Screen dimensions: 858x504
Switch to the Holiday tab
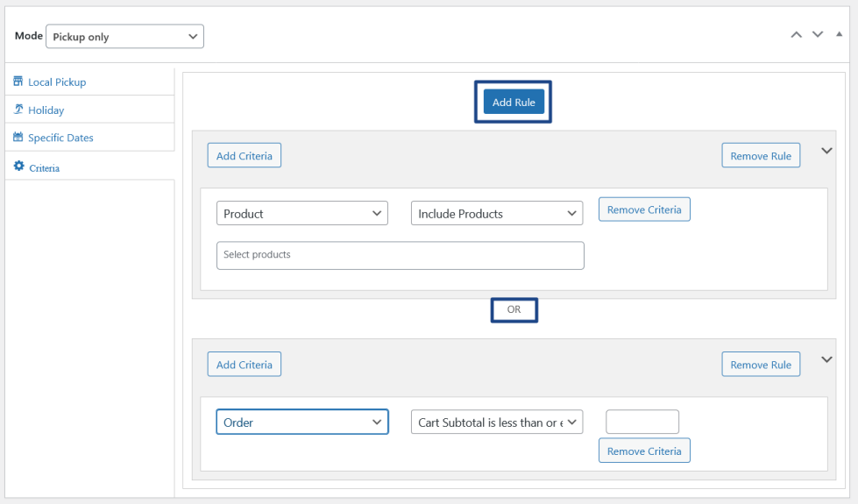coord(46,110)
